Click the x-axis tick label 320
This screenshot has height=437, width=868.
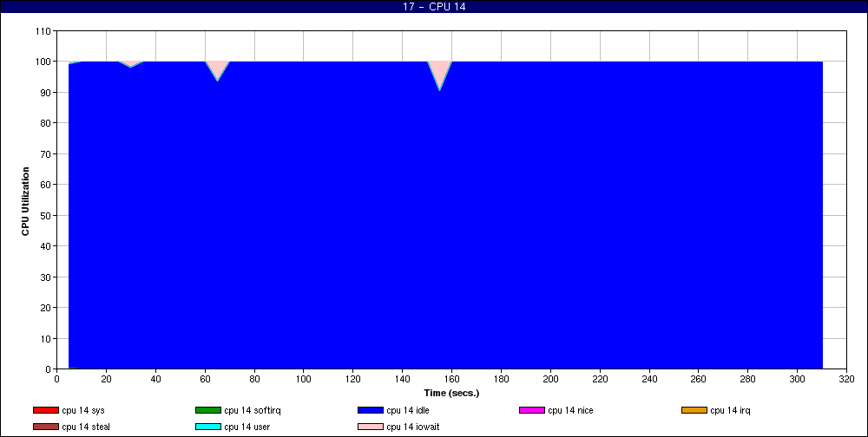pyautogui.click(x=846, y=380)
